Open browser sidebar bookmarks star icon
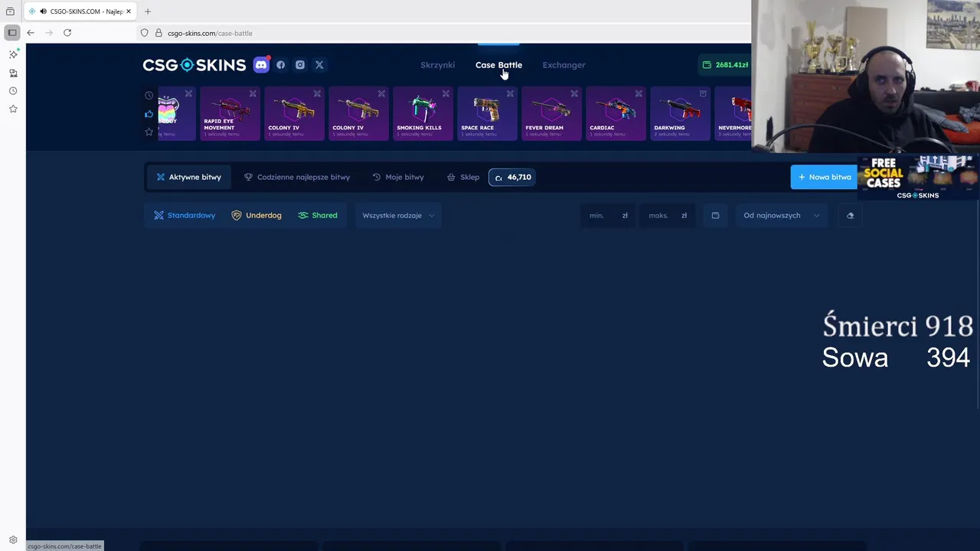Viewport: 980px width, 551px height. (13, 109)
